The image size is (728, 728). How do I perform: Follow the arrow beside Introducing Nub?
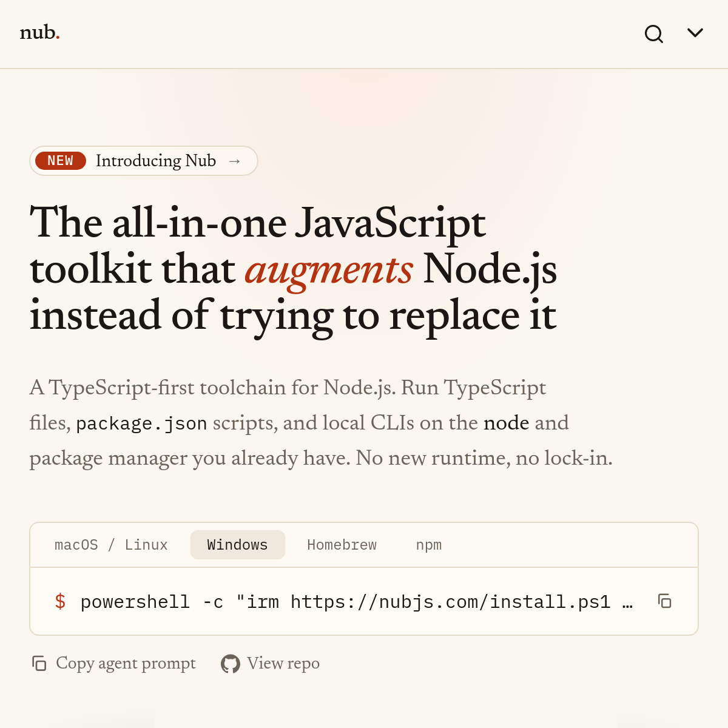click(235, 161)
